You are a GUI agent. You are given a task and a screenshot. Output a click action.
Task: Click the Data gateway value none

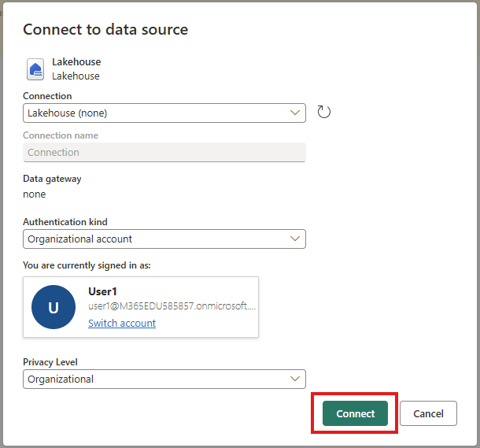(x=35, y=194)
